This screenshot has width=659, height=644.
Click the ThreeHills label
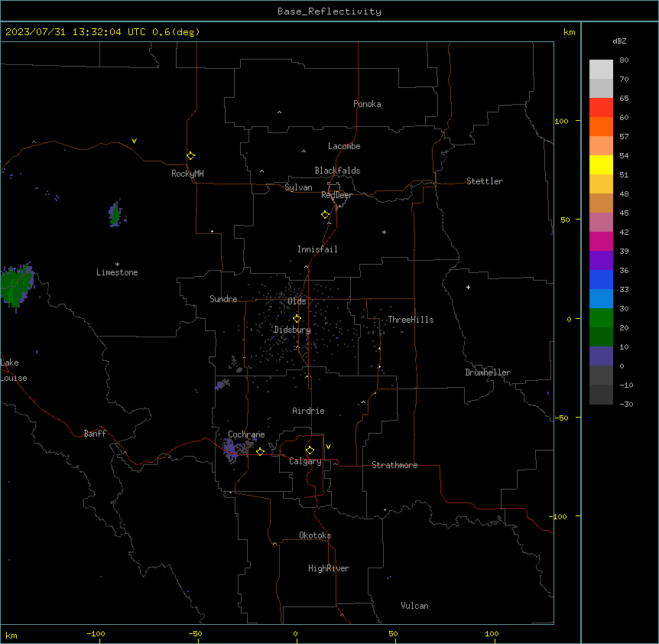411,320
